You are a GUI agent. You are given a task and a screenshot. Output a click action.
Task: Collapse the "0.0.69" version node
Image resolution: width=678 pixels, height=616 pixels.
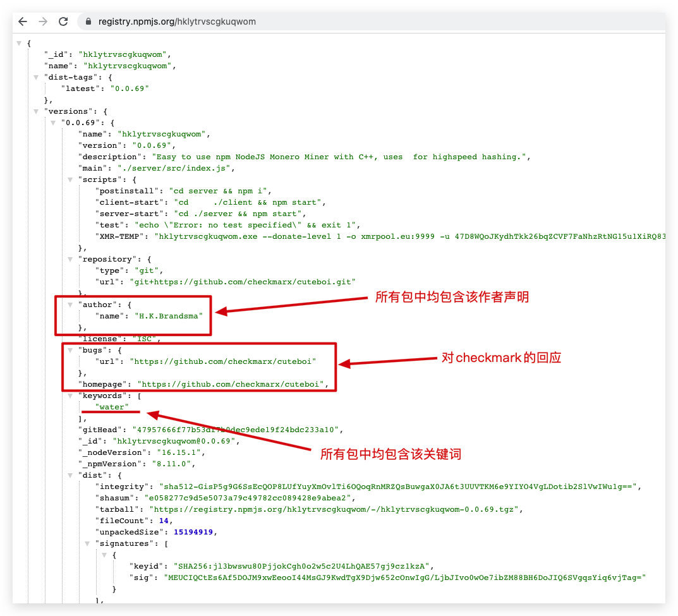pos(53,123)
